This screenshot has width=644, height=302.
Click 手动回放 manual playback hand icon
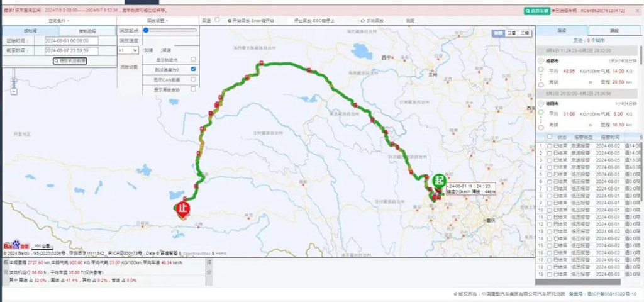point(372,20)
